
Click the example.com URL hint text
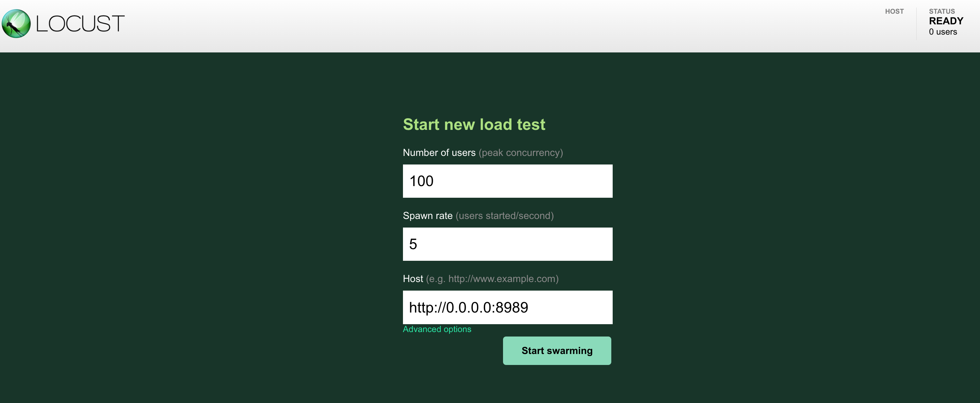492,279
